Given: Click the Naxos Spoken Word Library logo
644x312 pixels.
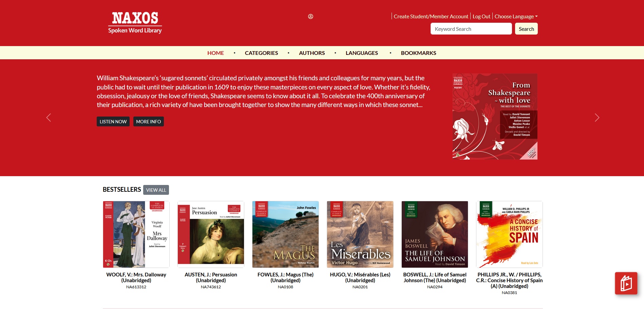Looking at the screenshot, I should point(135,23).
